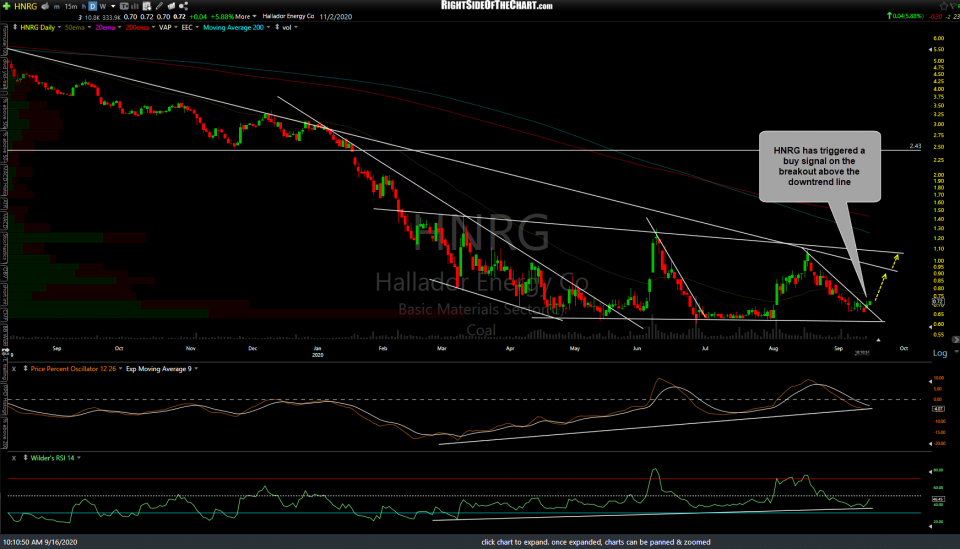Click the move handle beside HNRG Daily
Image resolution: width=960 pixels, height=549 pixels.
[x=15, y=28]
